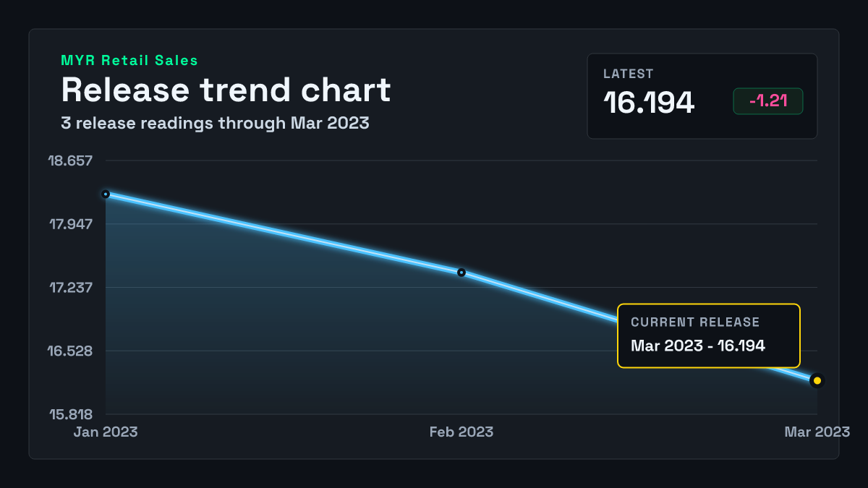Click the yellow Mar 2023 data point

coord(817,380)
